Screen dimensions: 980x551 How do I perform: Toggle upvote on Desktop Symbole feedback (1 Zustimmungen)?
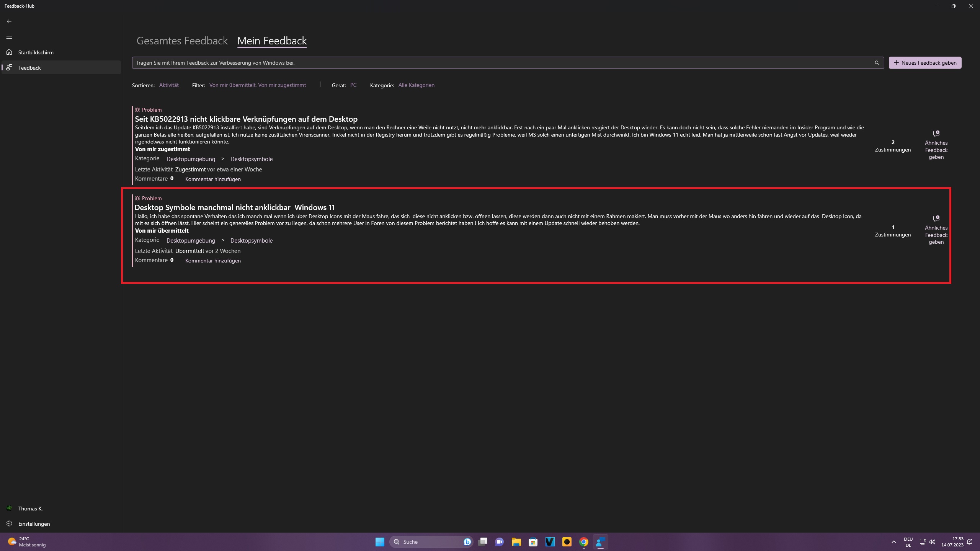click(x=893, y=231)
